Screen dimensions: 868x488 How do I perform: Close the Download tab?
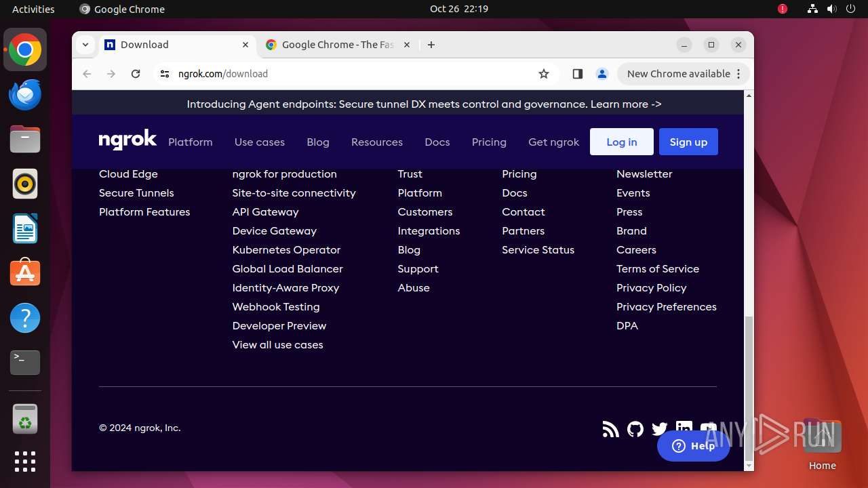[x=245, y=45]
